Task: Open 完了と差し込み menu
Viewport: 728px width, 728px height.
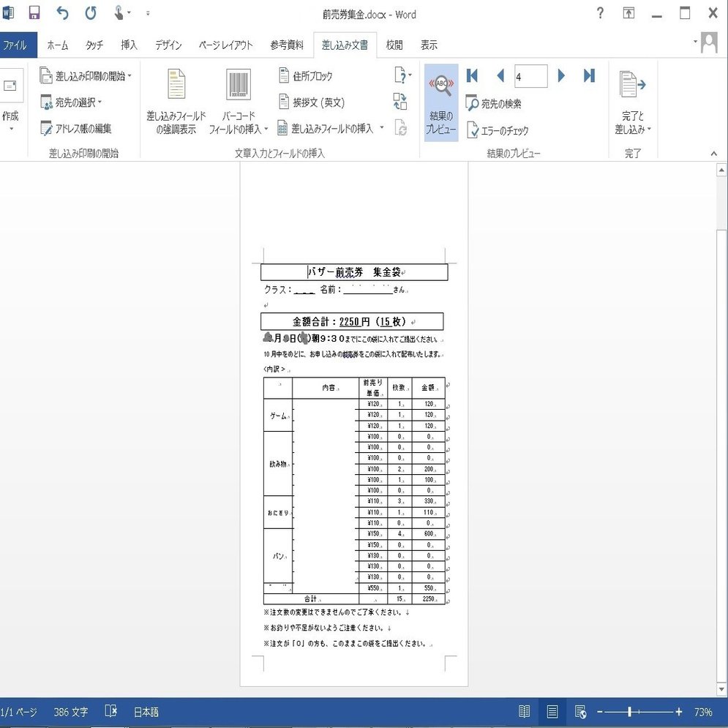Action: 633,102
